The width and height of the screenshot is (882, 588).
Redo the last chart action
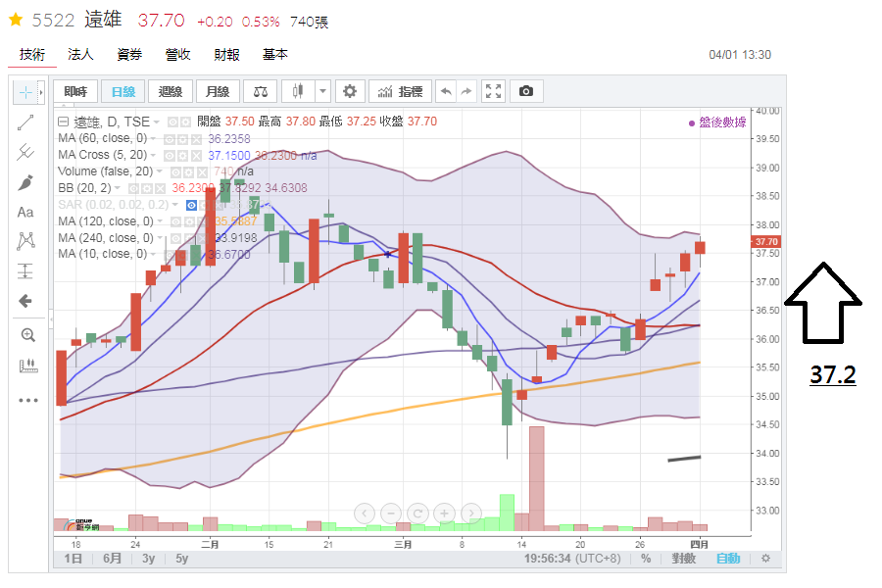coord(466,91)
